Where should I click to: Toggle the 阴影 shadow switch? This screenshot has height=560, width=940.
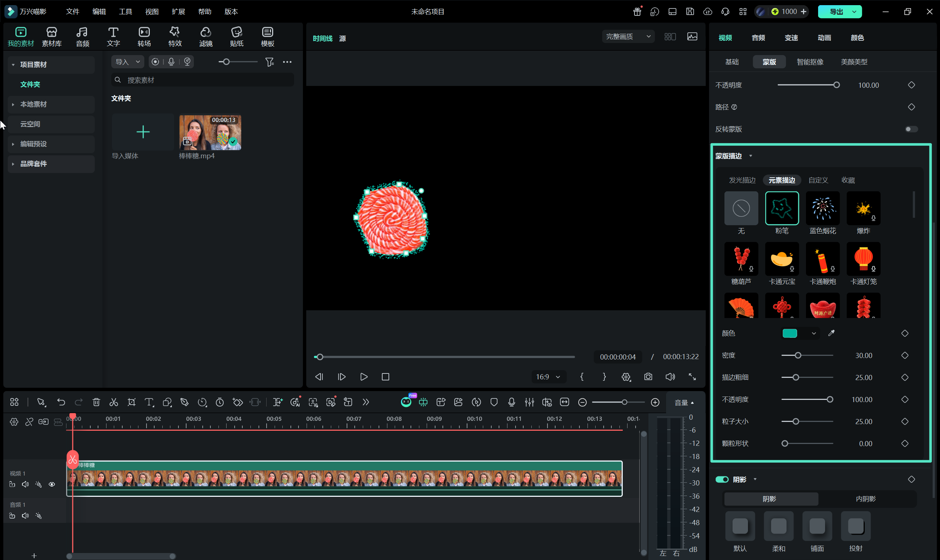pos(722,480)
